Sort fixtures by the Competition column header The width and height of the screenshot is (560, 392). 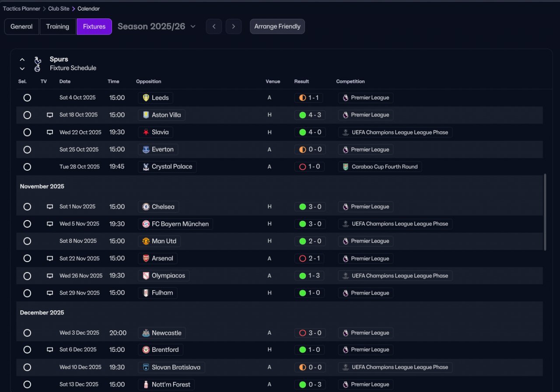(350, 81)
